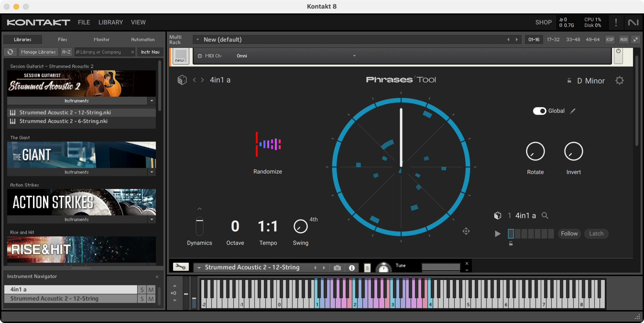The width and height of the screenshot is (644, 323).
Task: Increase keyboard octave shift with up arrow
Action: click(x=175, y=286)
